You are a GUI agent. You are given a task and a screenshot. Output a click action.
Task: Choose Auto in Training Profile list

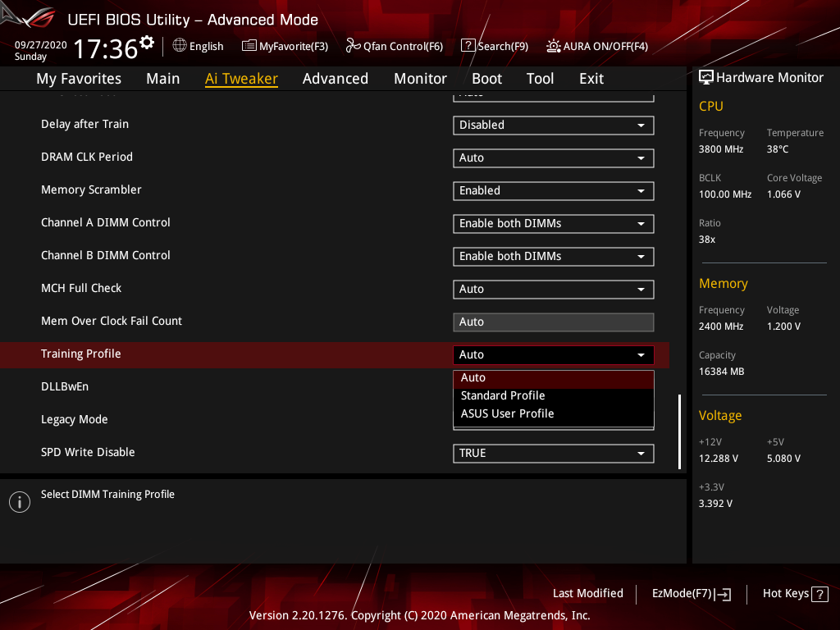(x=554, y=377)
